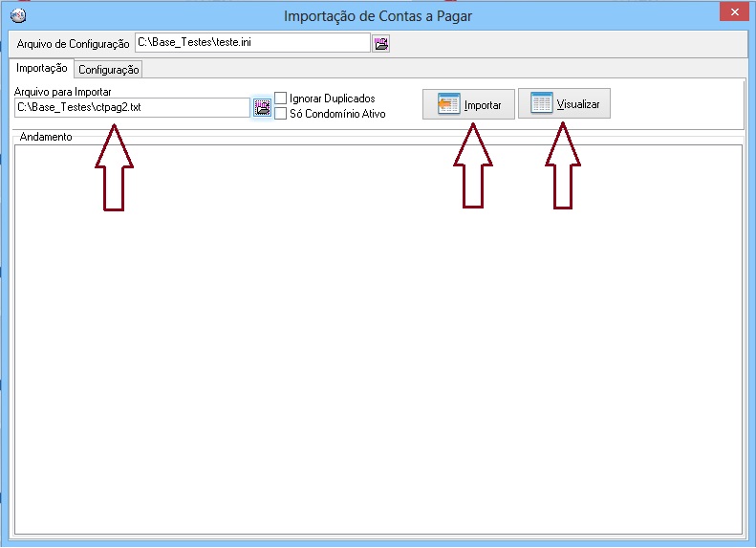Screen dimensions: 756x548
Task: Click the table grid icon on Visualizar
Action: point(542,103)
